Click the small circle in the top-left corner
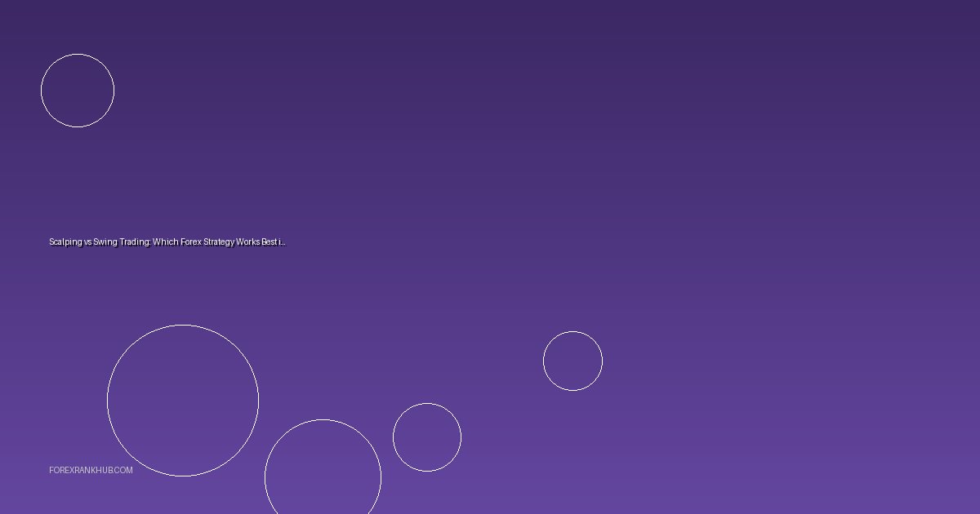Screen dimensions: 980x514 pos(78,91)
